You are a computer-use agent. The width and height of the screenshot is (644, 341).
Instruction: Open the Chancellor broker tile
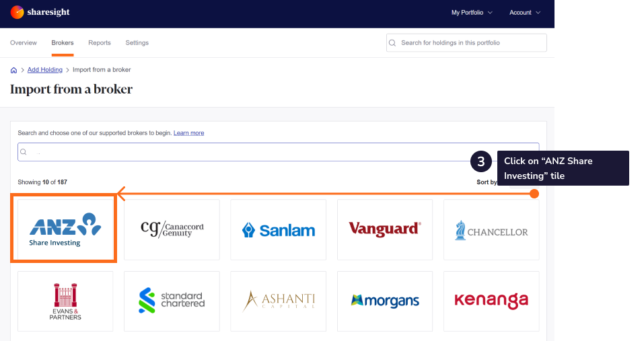pyautogui.click(x=491, y=229)
